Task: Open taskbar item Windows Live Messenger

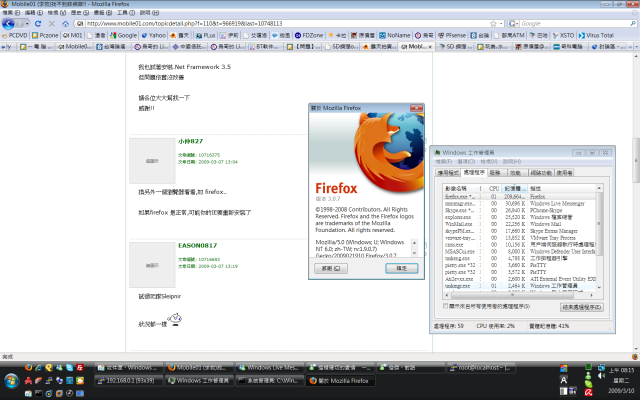Action: coord(270,368)
